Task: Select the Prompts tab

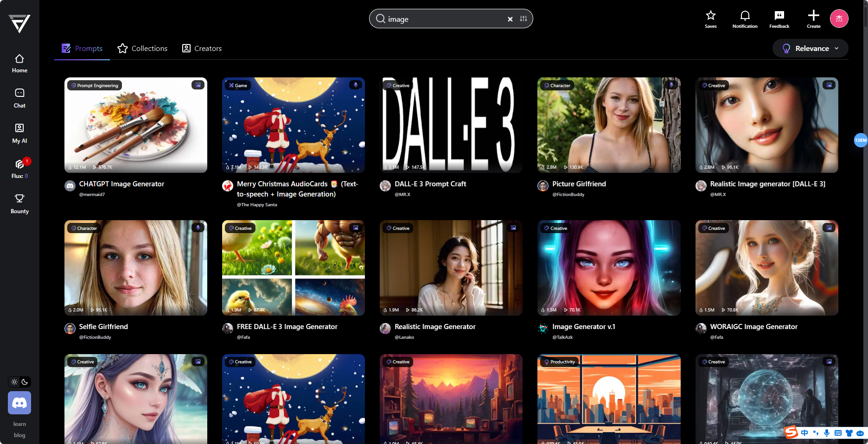Action: [x=82, y=48]
